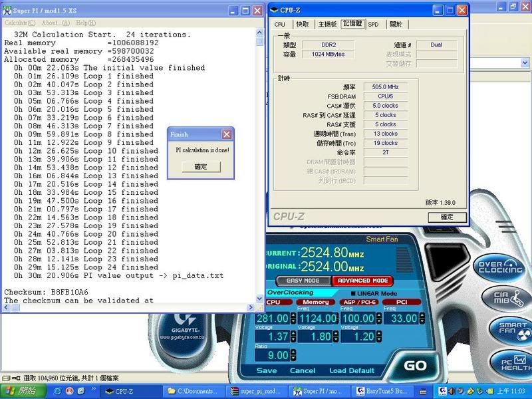Open the 關於 tab in CPU-Z
Viewport: 532px width, 399px height.
pyautogui.click(x=396, y=25)
